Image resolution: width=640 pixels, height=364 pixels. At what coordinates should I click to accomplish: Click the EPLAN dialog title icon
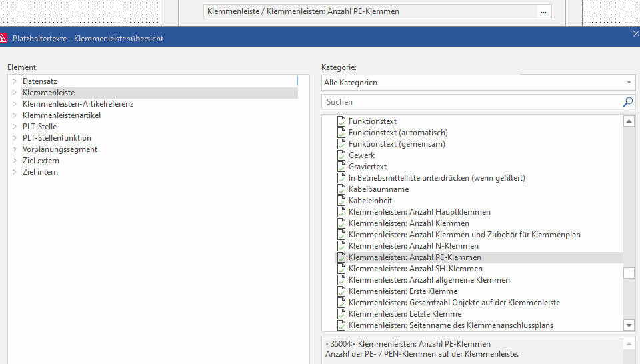click(x=3, y=39)
